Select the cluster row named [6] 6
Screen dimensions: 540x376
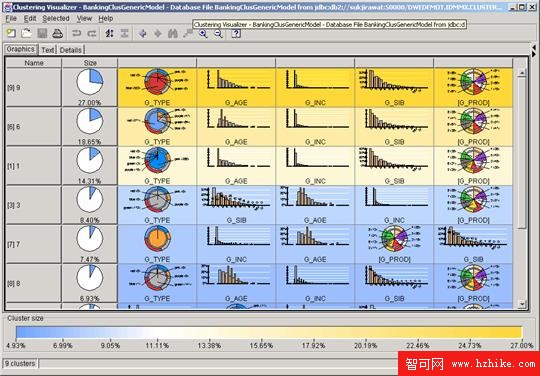[34, 127]
